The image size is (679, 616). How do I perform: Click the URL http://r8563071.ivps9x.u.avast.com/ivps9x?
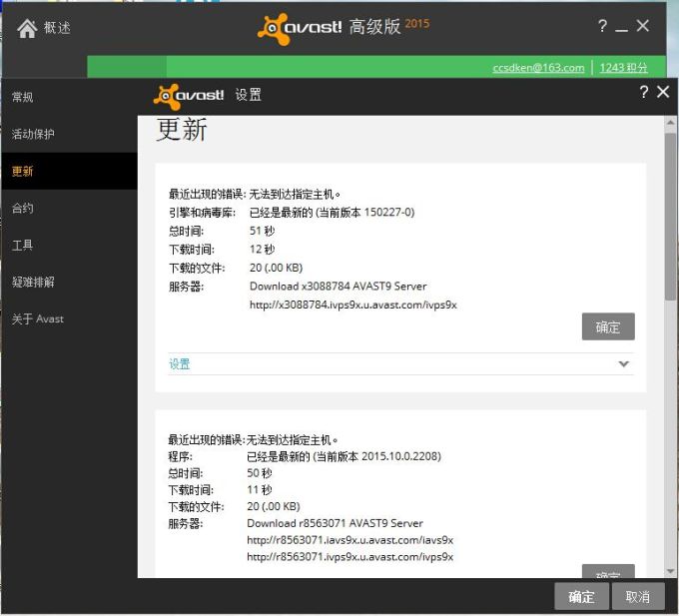pos(349,557)
